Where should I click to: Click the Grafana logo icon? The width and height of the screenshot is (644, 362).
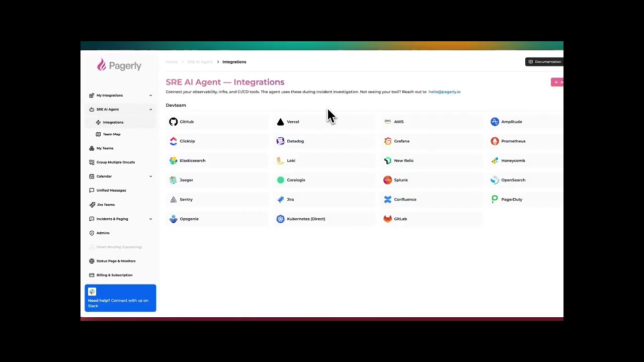tap(387, 141)
